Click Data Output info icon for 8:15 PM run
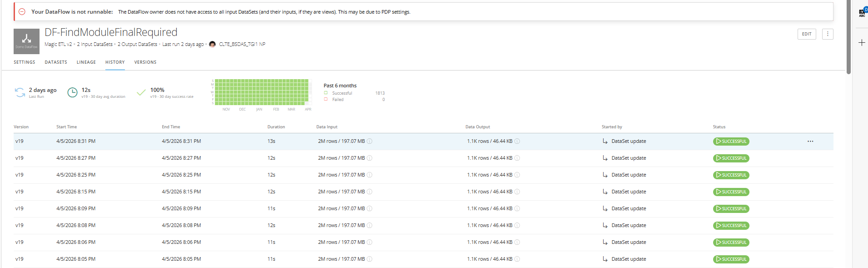 (x=517, y=192)
